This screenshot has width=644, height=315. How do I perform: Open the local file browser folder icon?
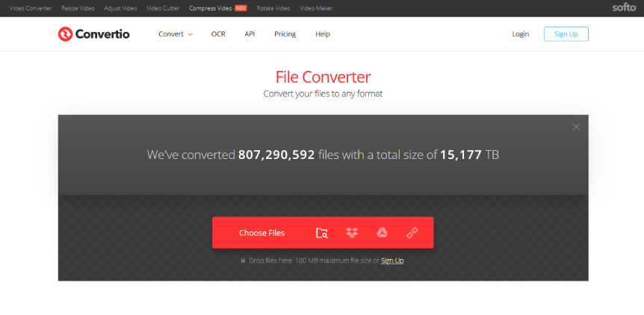coord(321,233)
